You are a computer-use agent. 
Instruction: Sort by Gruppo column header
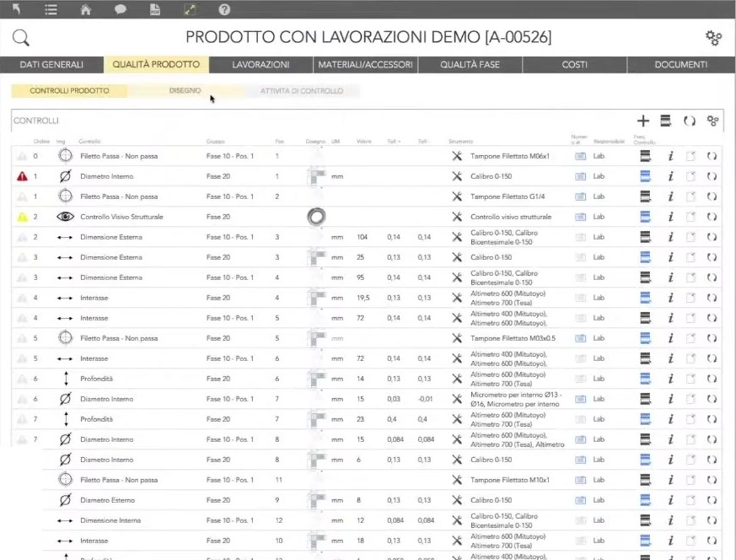pos(216,142)
